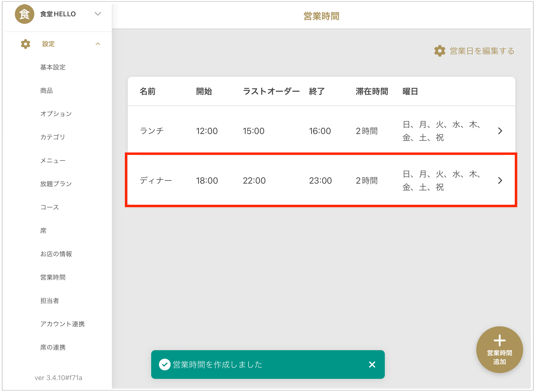Viewport: 535px width, 392px height.
Task: Go to 担当者 menu item
Action: (x=50, y=301)
